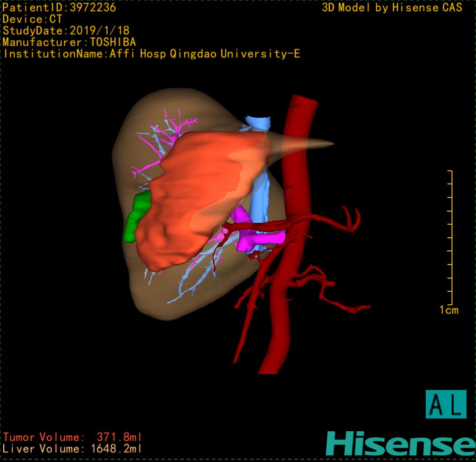Screen dimensions: 476x462
Task: Click the 3D Model by Hisense CAS text
Action: point(392,7)
